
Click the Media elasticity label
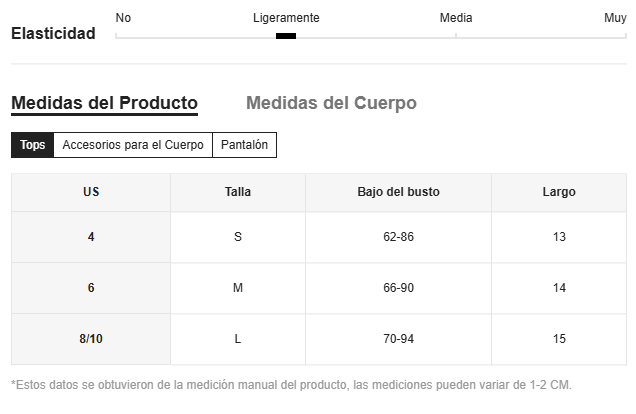click(x=456, y=18)
